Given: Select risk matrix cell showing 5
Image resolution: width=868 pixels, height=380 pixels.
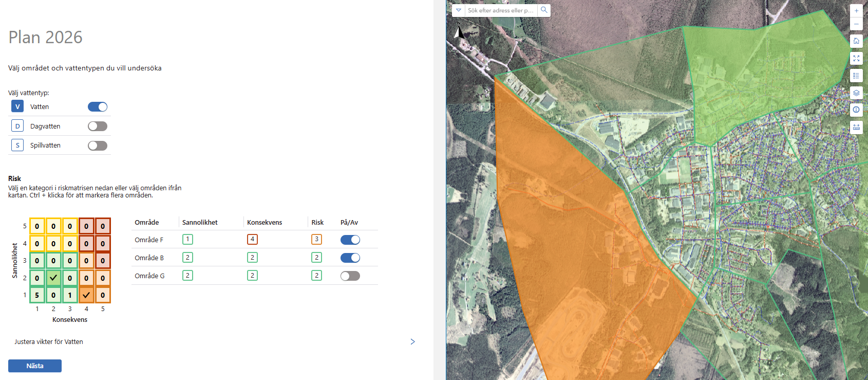Looking at the screenshot, I should pyautogui.click(x=37, y=295).
